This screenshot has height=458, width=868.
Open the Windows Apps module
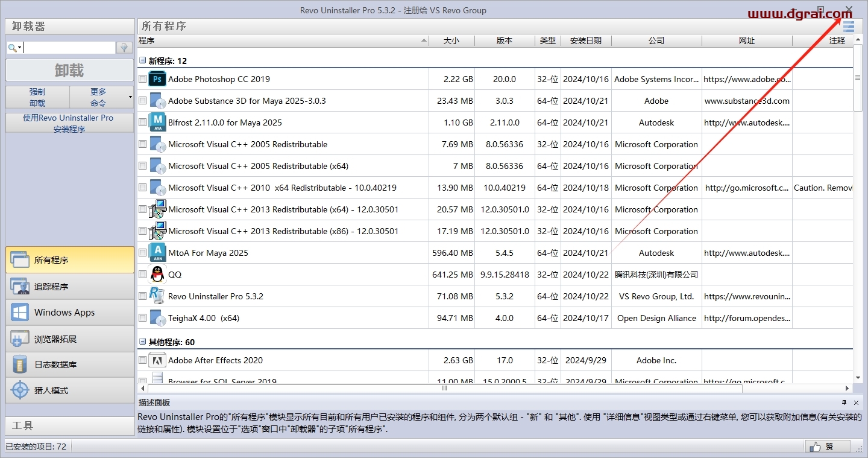pos(69,312)
